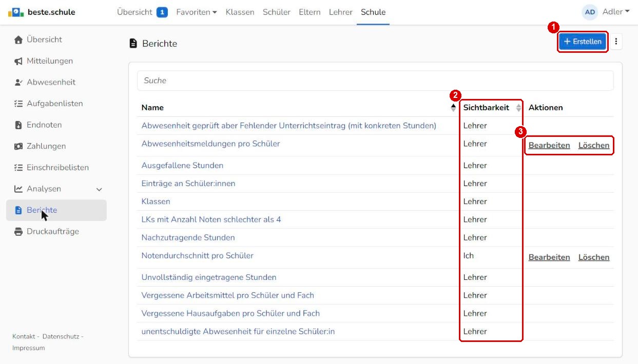Open the Adler user dropdown
638x364 pixels.
[616, 12]
